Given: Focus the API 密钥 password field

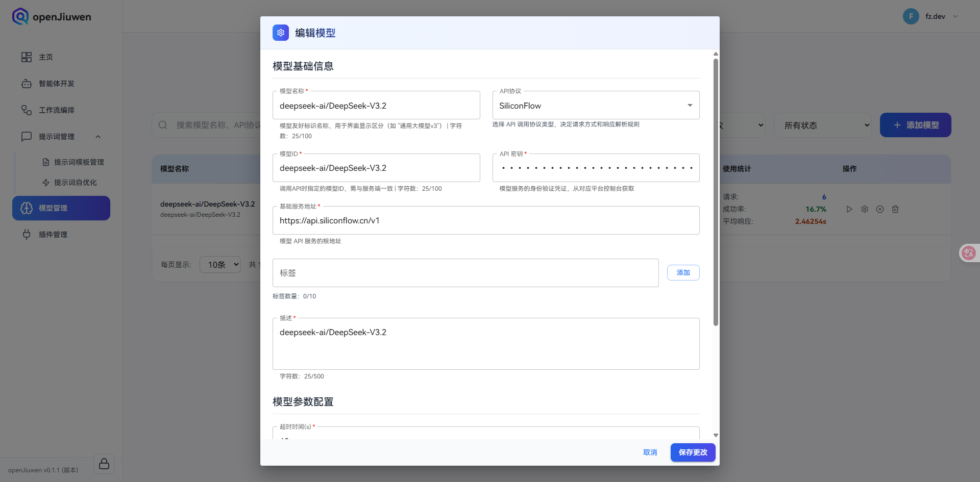Looking at the screenshot, I should click(596, 168).
